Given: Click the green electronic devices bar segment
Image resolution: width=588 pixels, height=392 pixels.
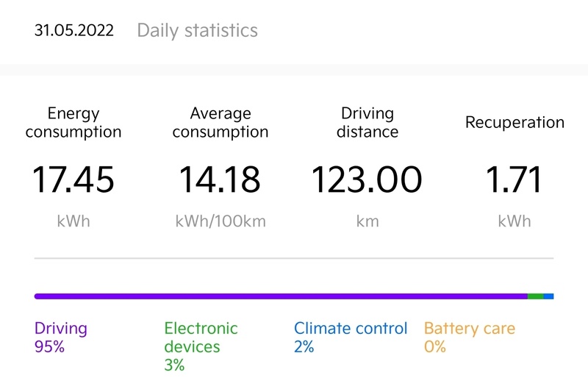Looking at the screenshot, I should [536, 296].
